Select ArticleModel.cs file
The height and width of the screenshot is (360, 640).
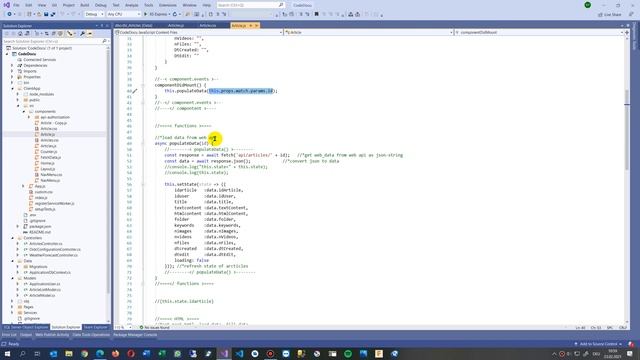point(42,295)
